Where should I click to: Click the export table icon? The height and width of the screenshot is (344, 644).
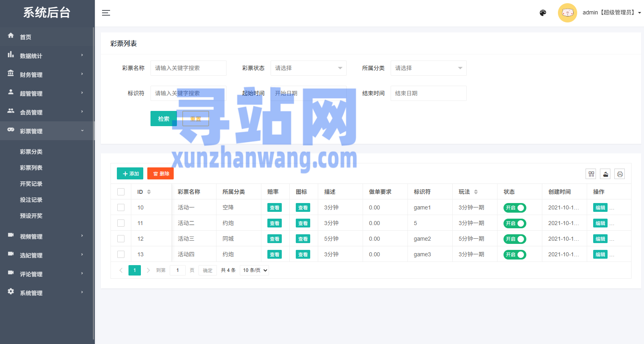pyautogui.click(x=605, y=174)
